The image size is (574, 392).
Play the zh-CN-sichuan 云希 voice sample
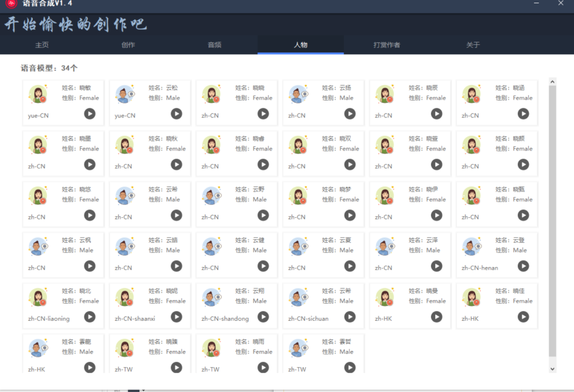(x=350, y=317)
